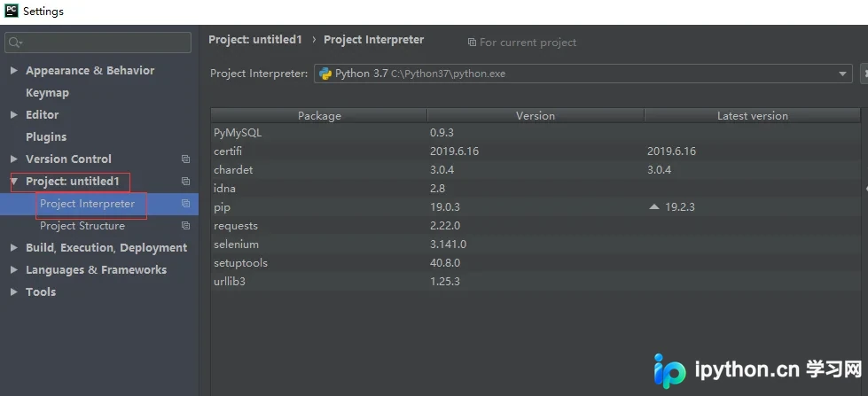The width and height of the screenshot is (868, 396).
Task: Open the Project Interpreter dropdown arrow
Action: pyautogui.click(x=842, y=74)
